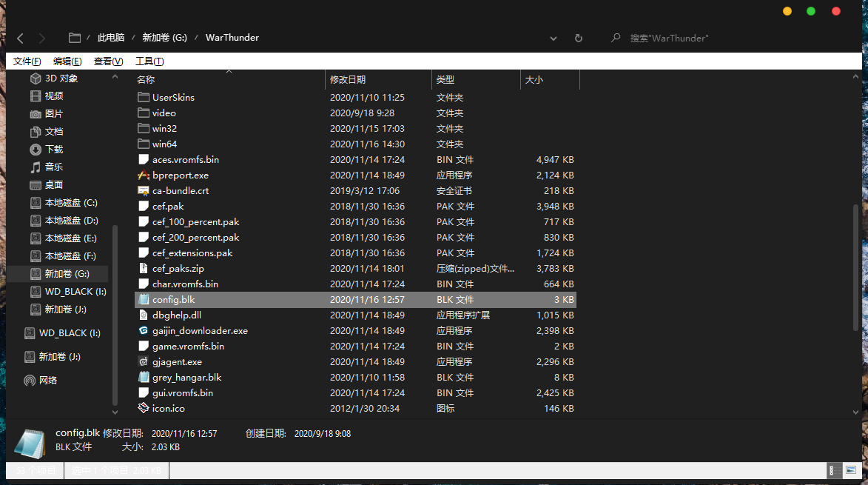Screen dimensions: 868x485
Task: Select WarThunder breadcrumb segment
Action: pyautogui.click(x=232, y=38)
